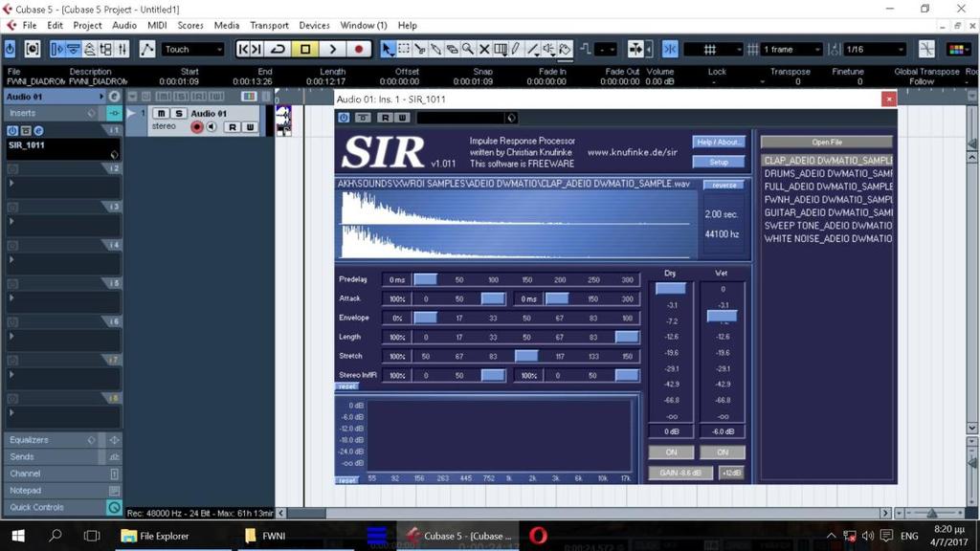980x551 pixels.
Task: Select the Play speaker tool
Action: click(x=548, y=50)
